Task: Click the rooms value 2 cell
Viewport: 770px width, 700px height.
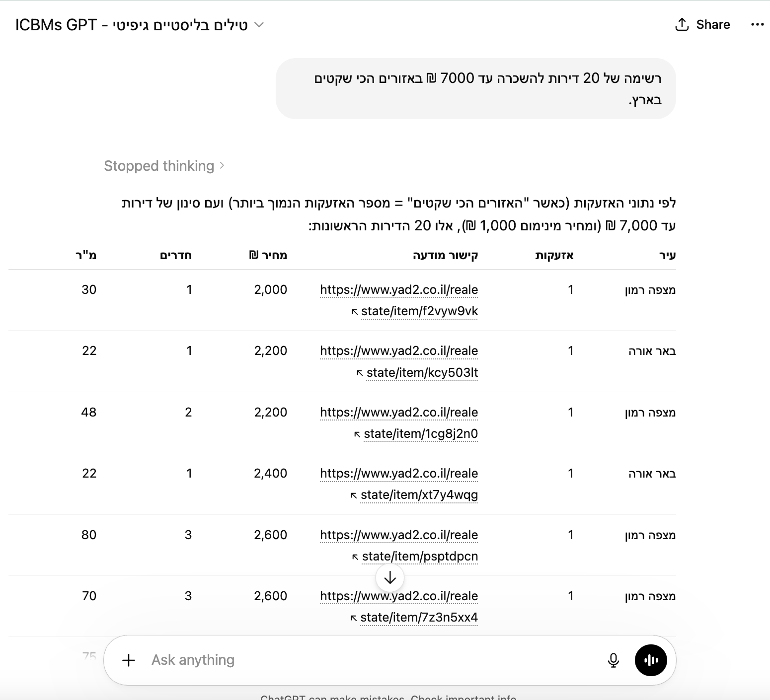Action: 188,413
